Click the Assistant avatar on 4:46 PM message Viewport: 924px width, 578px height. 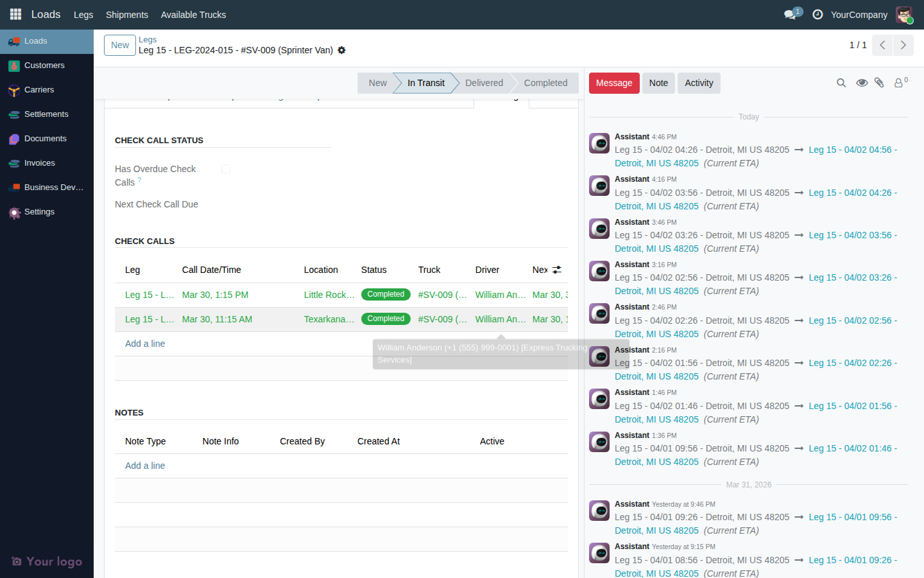pos(599,143)
